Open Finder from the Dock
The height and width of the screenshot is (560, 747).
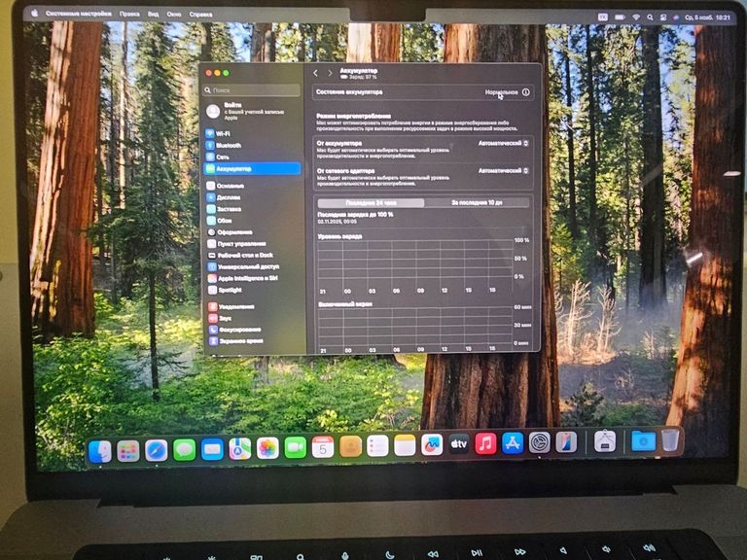click(x=100, y=451)
